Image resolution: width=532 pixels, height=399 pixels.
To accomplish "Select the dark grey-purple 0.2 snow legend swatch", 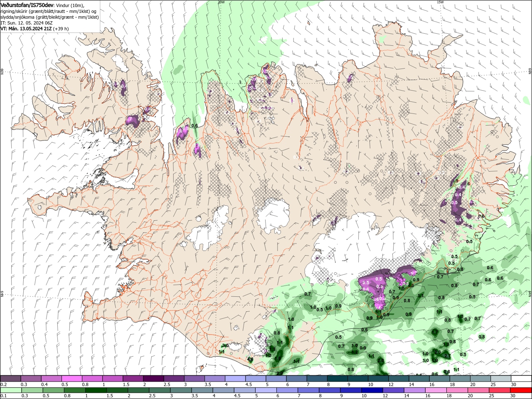I will [x=10, y=379].
